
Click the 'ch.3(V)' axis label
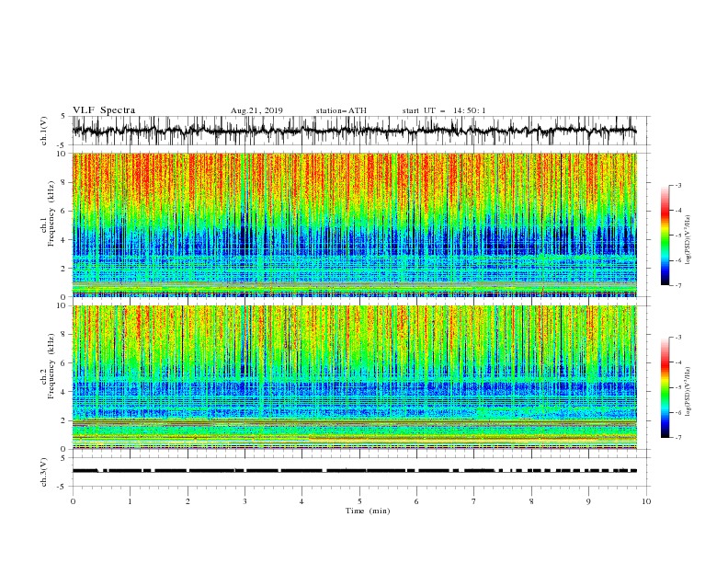[x=44, y=472]
